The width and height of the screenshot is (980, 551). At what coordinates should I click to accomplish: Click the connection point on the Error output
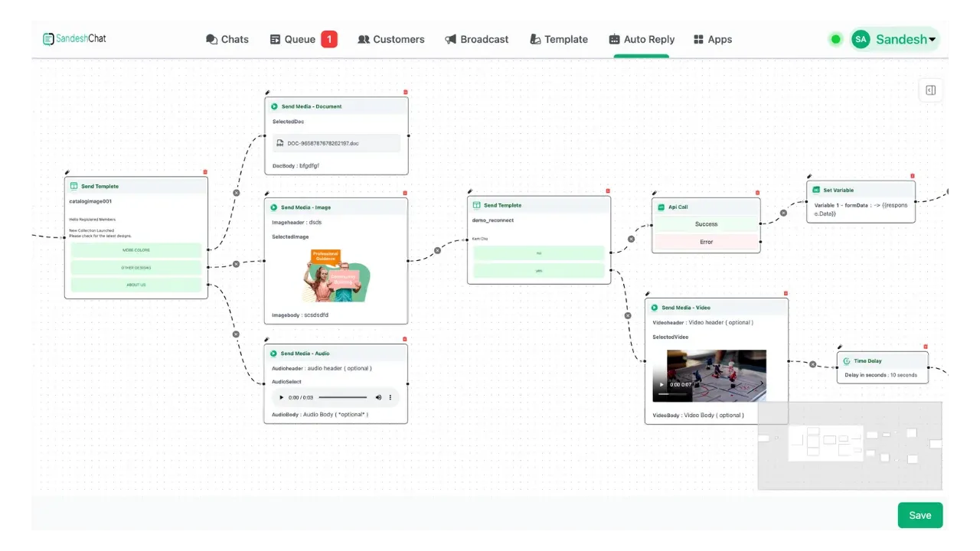pyautogui.click(x=760, y=242)
